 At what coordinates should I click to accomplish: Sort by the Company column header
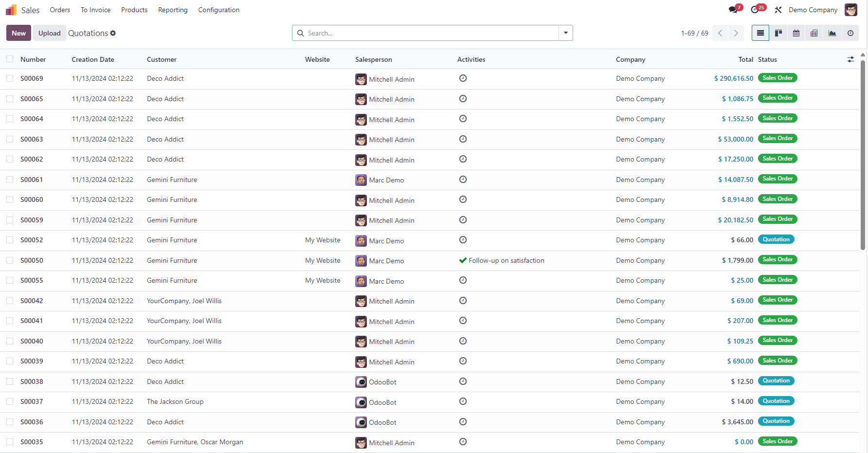tap(631, 59)
